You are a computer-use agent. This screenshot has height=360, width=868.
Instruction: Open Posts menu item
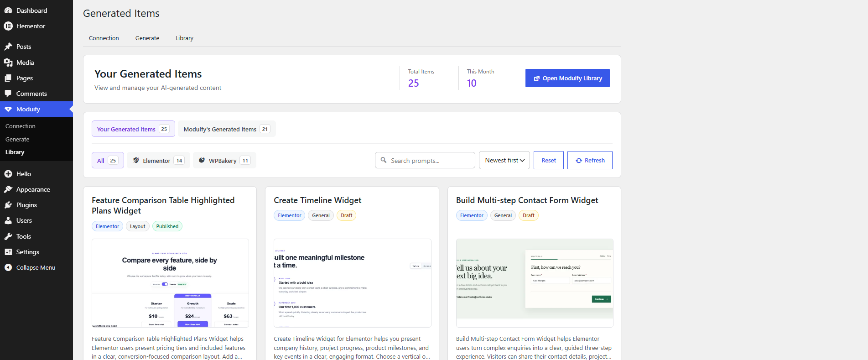[36, 47]
